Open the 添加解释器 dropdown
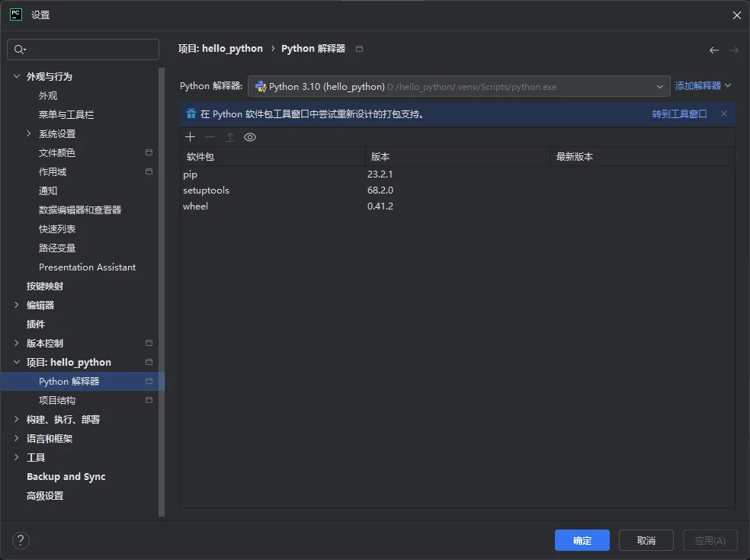 (x=702, y=85)
